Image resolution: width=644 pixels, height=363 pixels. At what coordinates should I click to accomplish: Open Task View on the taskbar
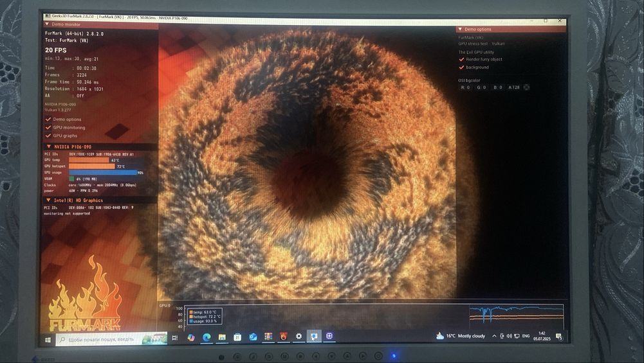(174, 337)
